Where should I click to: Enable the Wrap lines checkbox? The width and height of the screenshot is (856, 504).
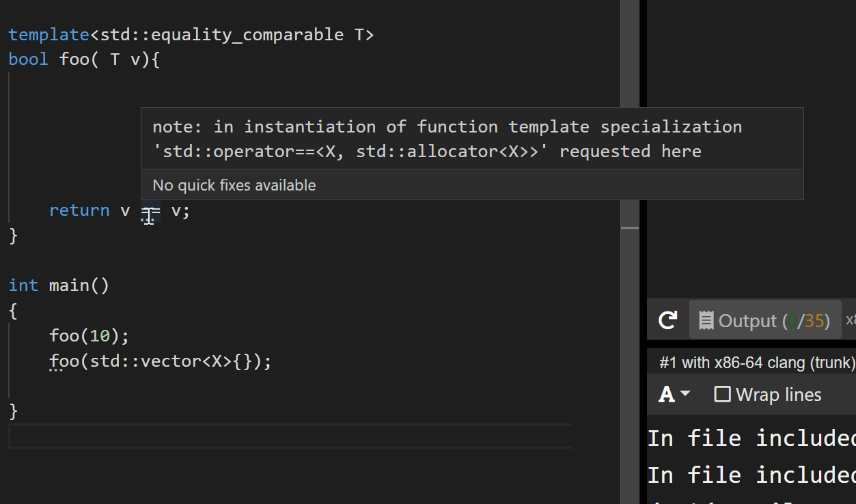tap(722, 395)
